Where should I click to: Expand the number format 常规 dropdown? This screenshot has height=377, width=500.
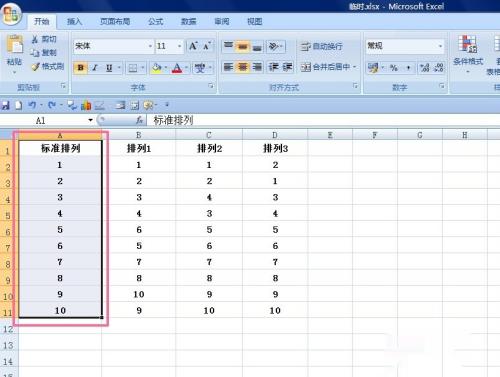point(440,46)
